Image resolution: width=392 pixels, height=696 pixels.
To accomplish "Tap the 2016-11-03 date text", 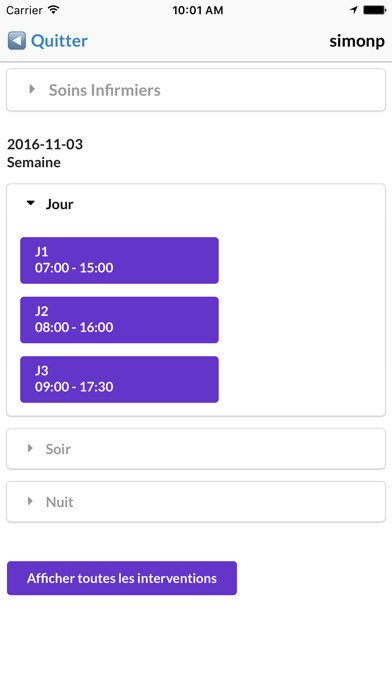I will pos(45,144).
